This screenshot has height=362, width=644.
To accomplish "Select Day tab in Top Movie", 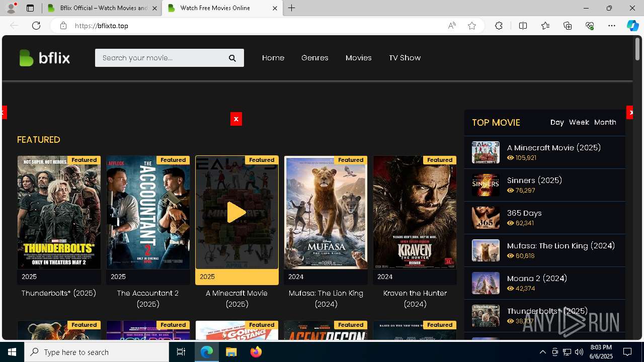I will [x=557, y=122].
